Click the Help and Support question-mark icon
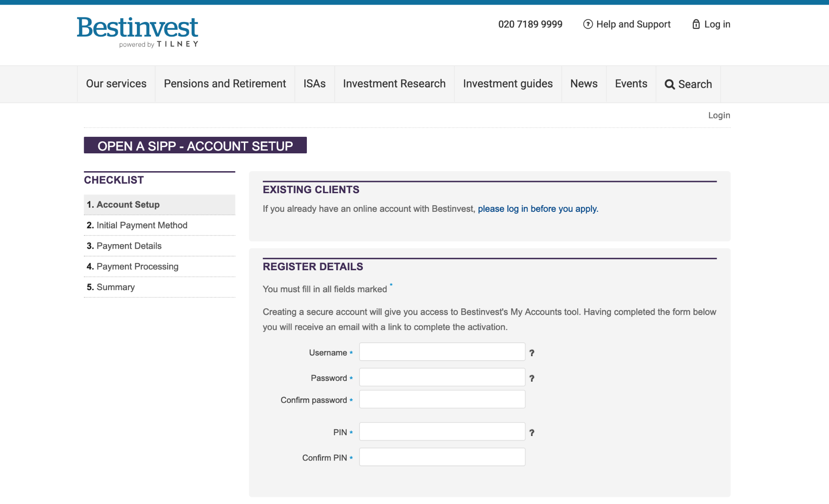The width and height of the screenshot is (829, 504). (588, 24)
